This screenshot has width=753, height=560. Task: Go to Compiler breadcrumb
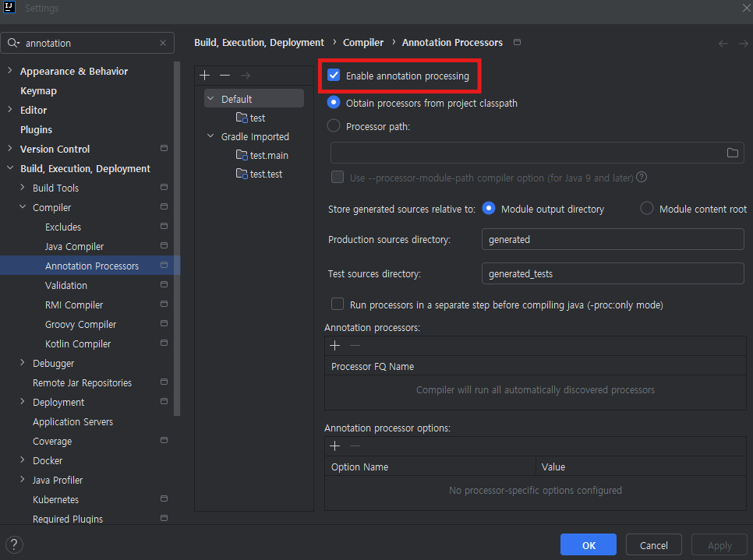(363, 42)
